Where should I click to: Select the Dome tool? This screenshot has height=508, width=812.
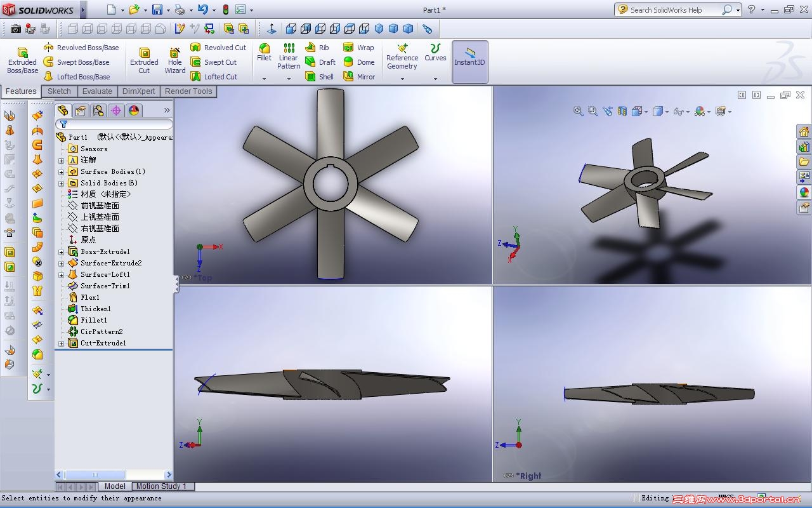pos(358,62)
